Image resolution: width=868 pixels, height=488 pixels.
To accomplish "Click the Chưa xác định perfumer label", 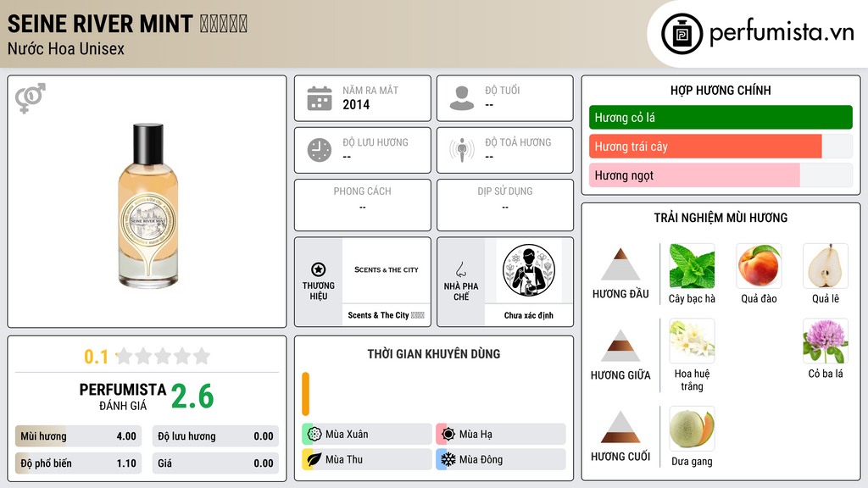I will (529, 315).
